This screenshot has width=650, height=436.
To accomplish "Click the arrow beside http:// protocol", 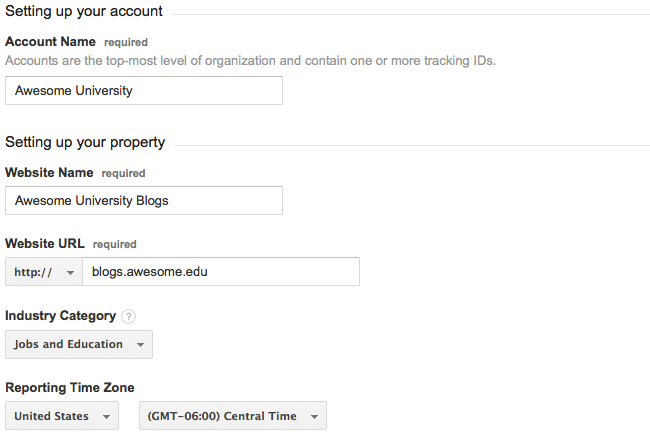I will pyautogui.click(x=70, y=273).
